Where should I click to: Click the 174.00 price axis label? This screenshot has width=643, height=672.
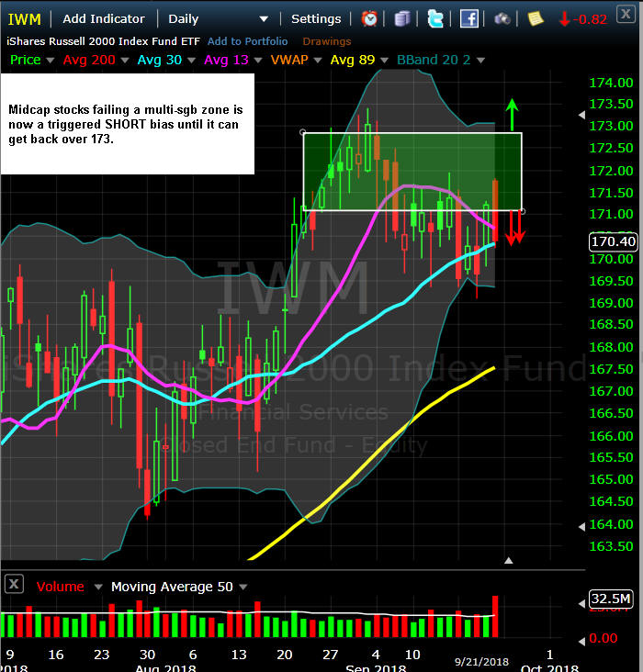[611, 83]
